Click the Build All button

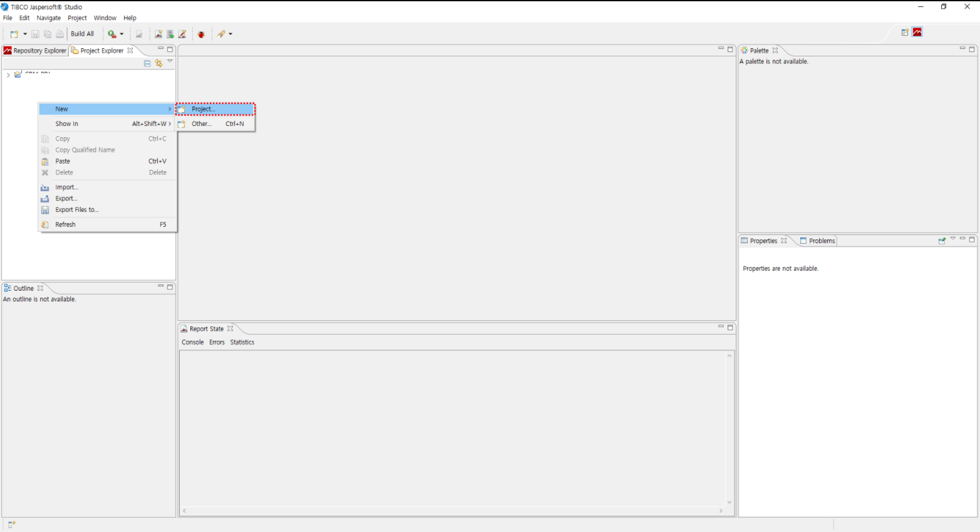point(82,34)
